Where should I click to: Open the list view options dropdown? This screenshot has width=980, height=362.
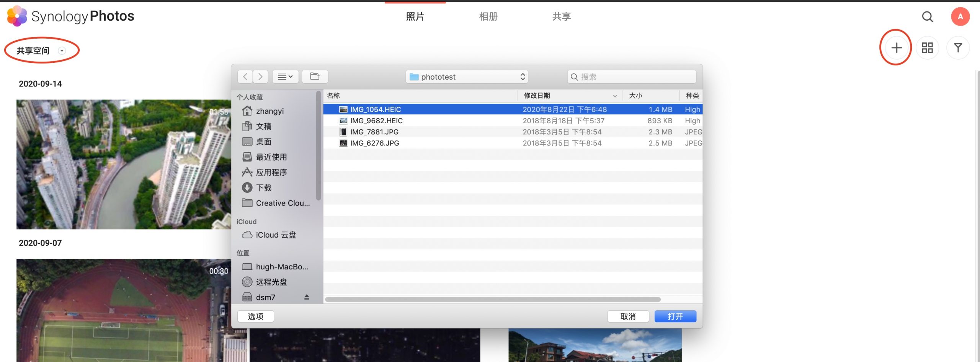[x=285, y=77]
